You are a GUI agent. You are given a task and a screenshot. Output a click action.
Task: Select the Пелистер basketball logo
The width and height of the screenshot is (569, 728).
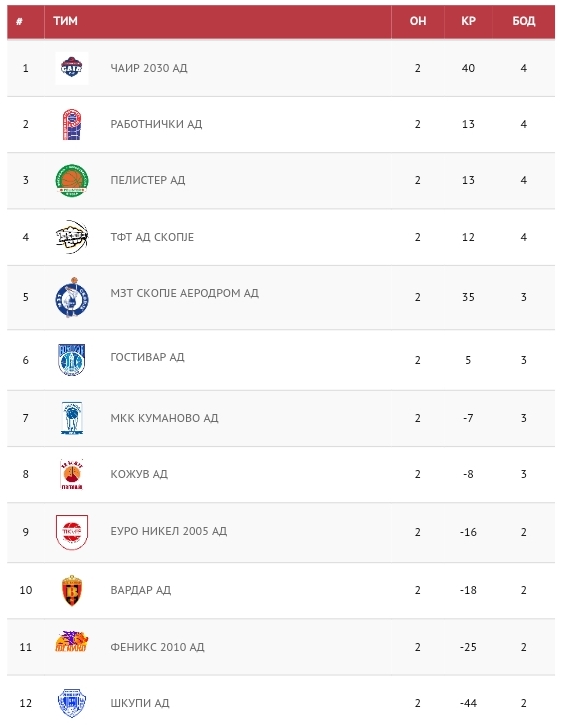point(71,180)
